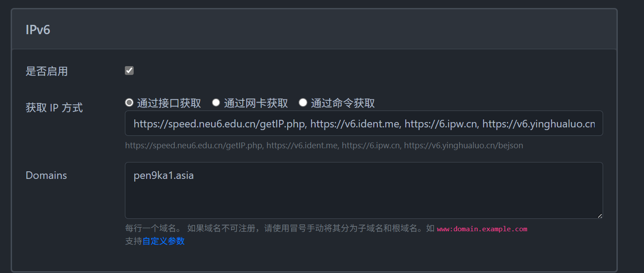This screenshot has height=273, width=644.
Task: Click the 是否启用 field label
Action: pyautogui.click(x=47, y=71)
